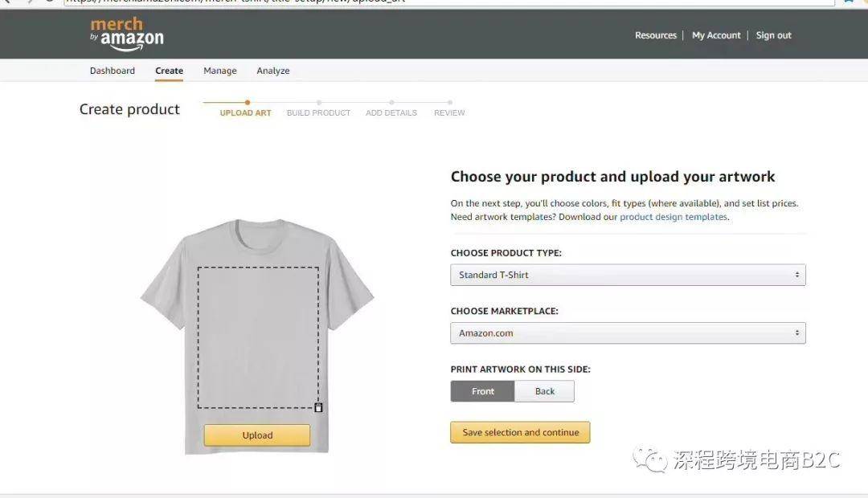Open the Analyze tab
Viewport: 868px width, 498px height.
[273, 71]
